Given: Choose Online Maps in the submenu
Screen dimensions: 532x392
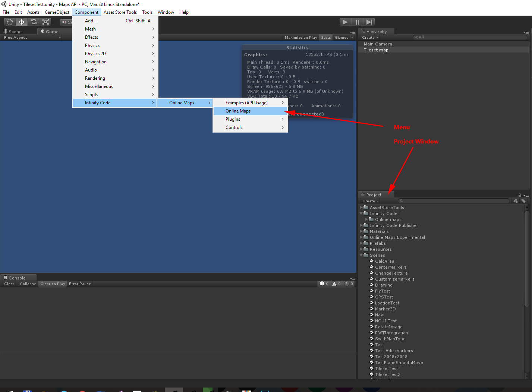Looking at the screenshot, I should point(250,111).
